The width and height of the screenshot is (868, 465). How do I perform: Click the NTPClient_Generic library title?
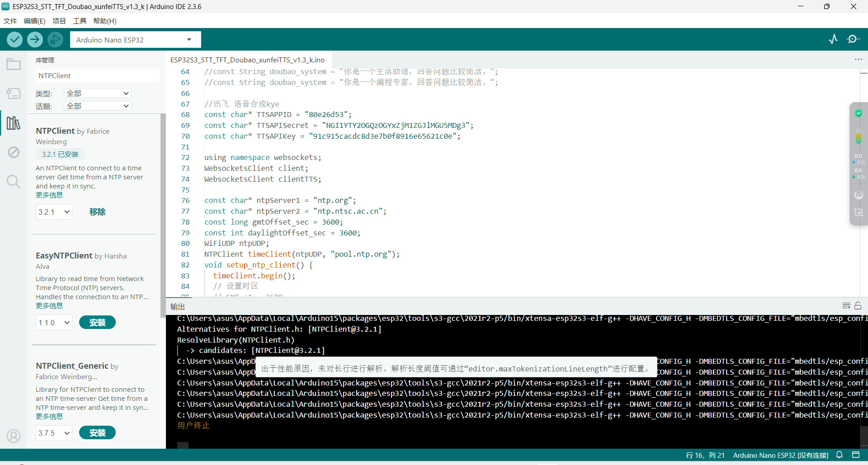(x=72, y=366)
